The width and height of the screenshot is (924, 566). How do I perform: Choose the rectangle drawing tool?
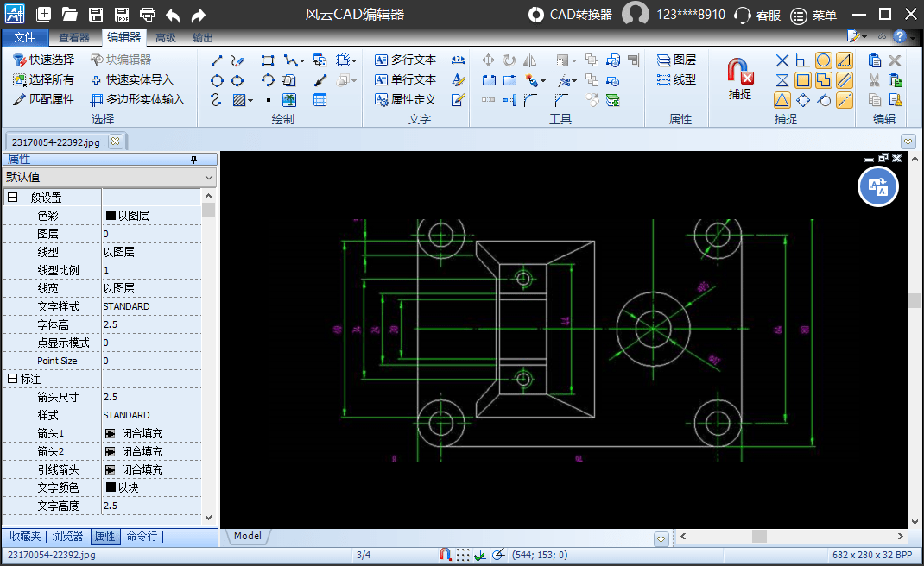click(x=268, y=60)
